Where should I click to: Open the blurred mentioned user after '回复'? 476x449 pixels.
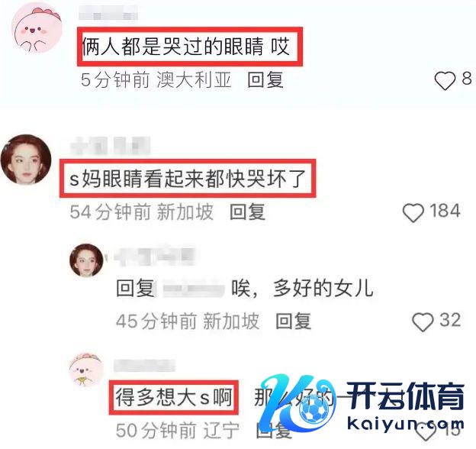[194, 288]
